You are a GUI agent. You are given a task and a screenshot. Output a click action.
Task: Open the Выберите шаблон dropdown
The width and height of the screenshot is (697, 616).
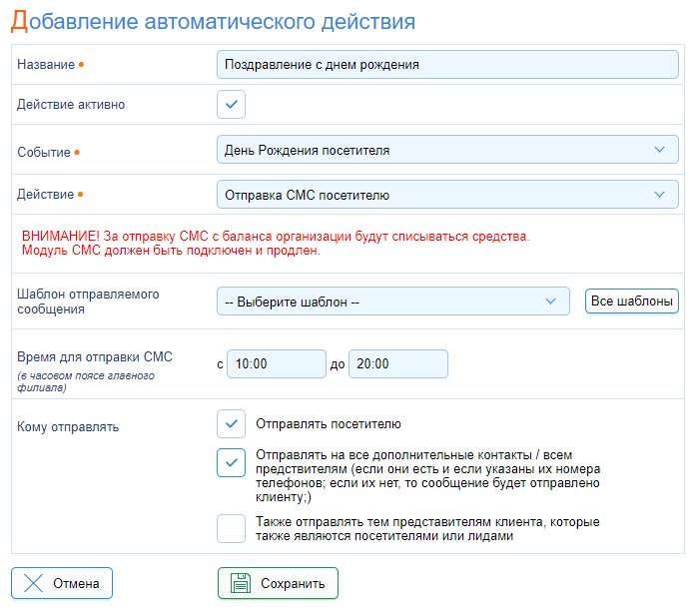(393, 302)
